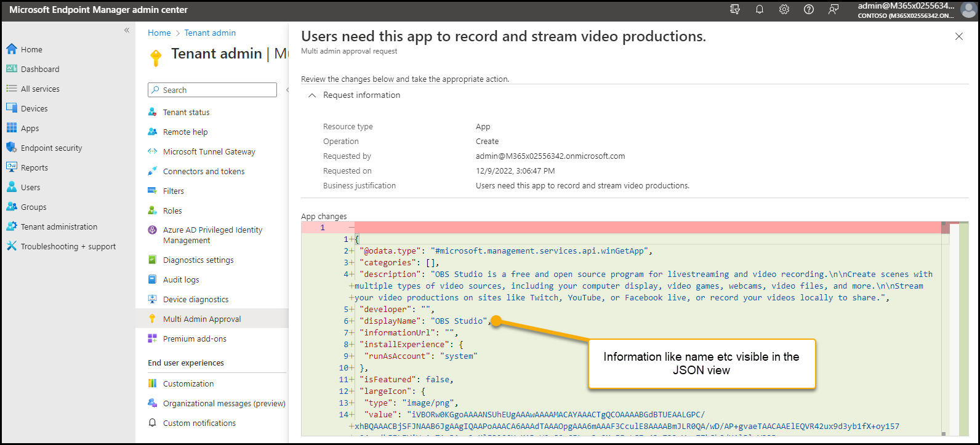The width and height of the screenshot is (980, 445).
Task: Click the Resource type value App
Action: pyautogui.click(x=483, y=126)
